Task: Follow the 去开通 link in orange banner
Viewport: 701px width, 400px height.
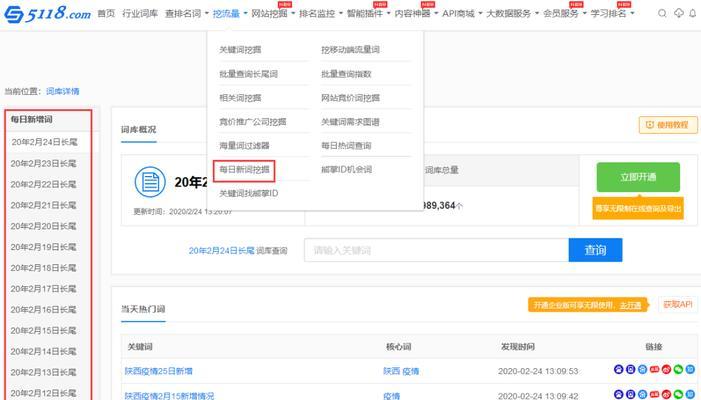Action: click(x=630, y=305)
